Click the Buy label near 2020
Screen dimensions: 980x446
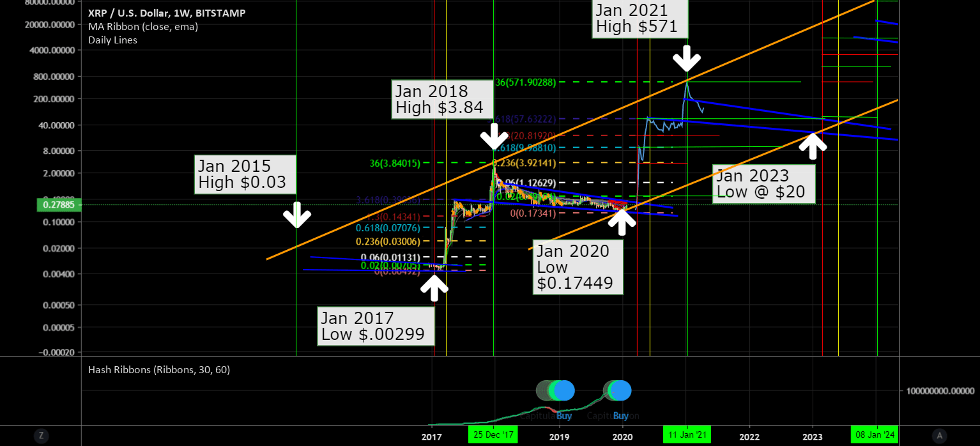[x=620, y=415]
